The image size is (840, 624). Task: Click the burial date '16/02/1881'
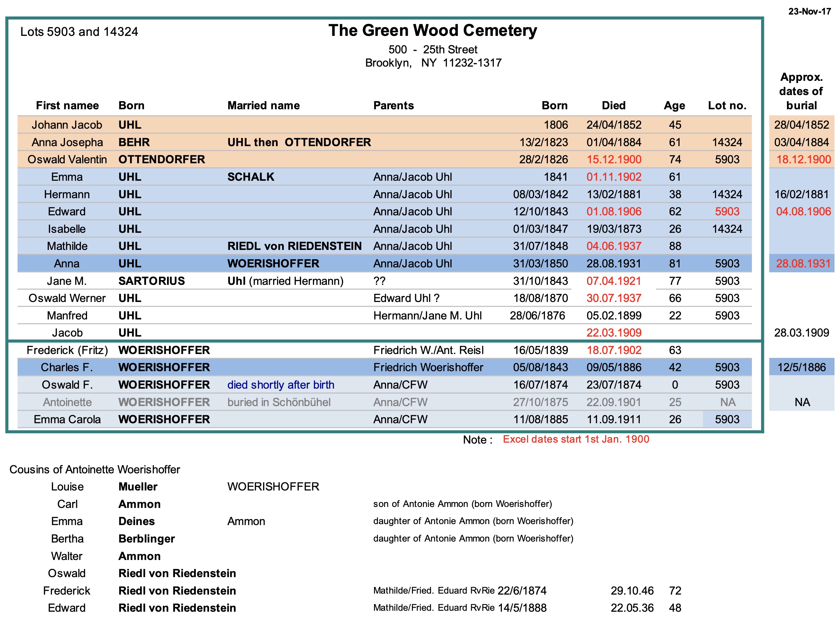(801, 194)
